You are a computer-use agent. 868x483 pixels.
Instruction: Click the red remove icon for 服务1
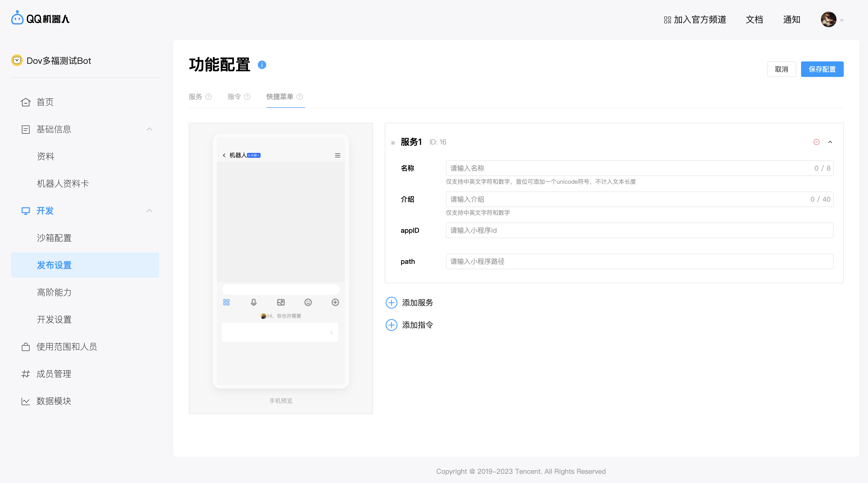816,142
